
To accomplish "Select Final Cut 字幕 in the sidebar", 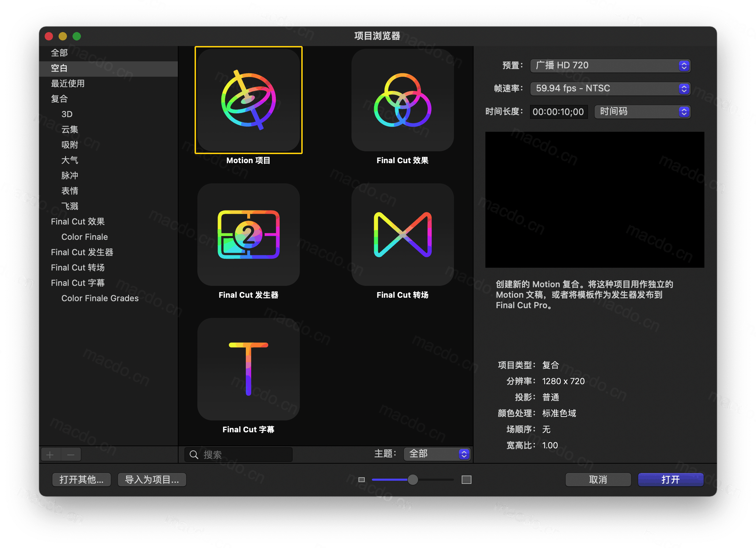I will (108, 283).
